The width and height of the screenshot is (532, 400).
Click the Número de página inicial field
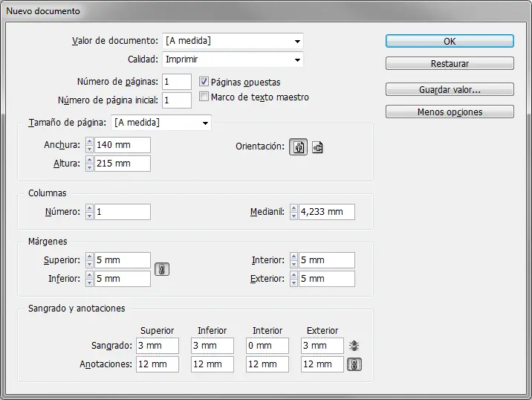point(177,100)
